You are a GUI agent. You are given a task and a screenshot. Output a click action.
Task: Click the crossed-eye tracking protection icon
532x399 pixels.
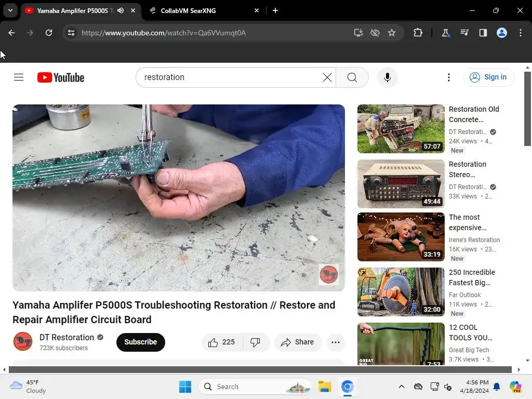pos(375,33)
